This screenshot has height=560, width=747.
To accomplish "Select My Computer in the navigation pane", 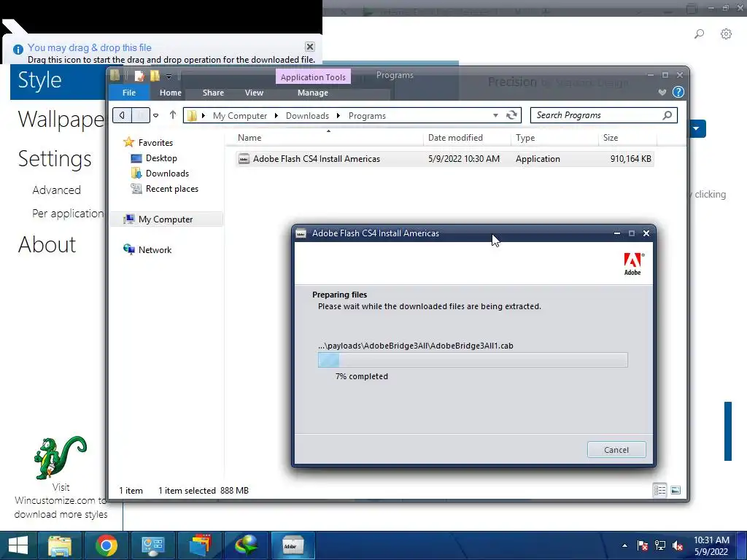I will (x=166, y=219).
